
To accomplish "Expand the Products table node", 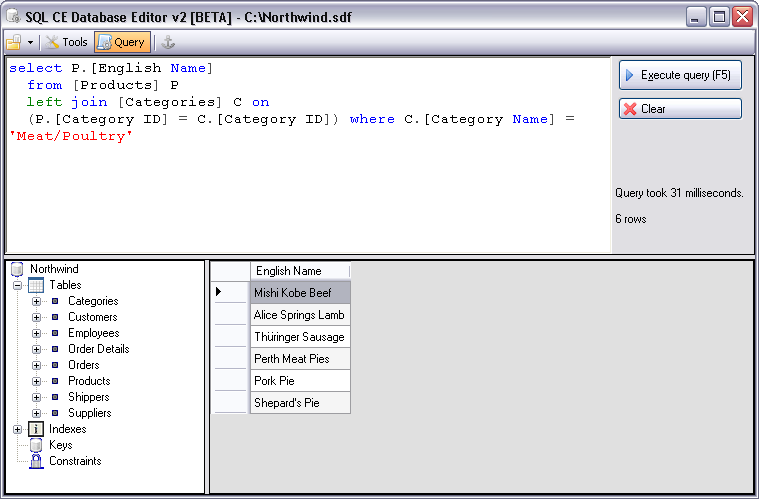I will coord(36,381).
